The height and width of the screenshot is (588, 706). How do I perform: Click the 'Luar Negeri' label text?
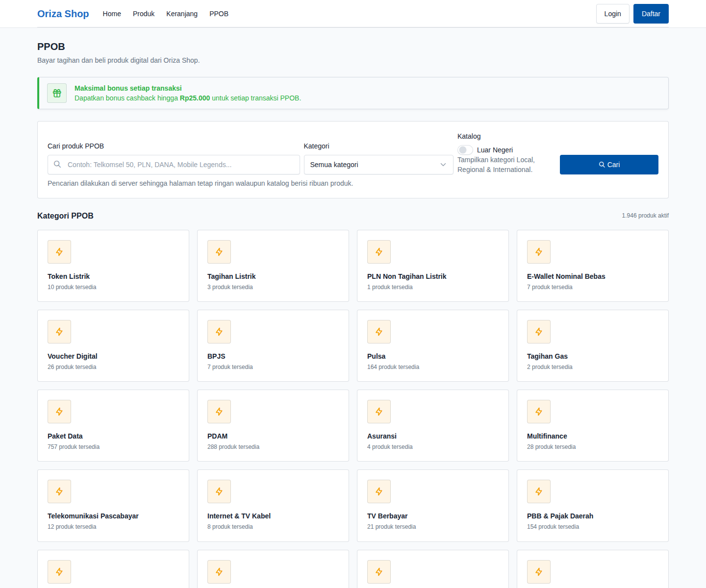point(495,150)
